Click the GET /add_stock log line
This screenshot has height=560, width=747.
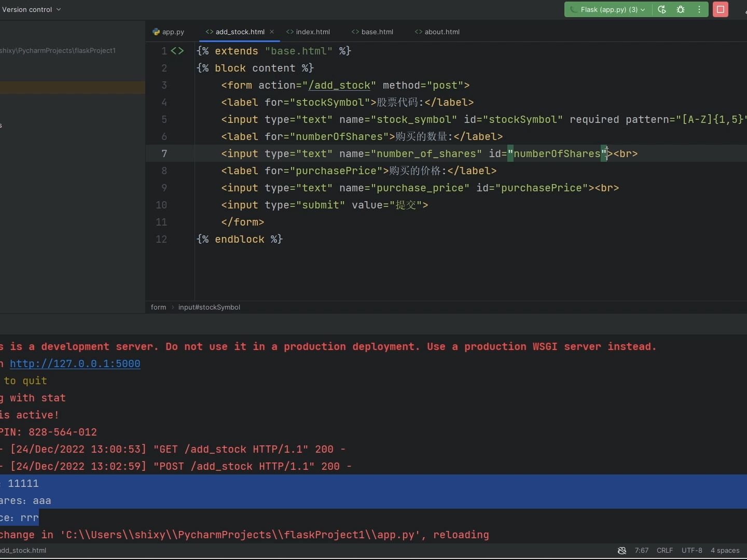coord(173,449)
